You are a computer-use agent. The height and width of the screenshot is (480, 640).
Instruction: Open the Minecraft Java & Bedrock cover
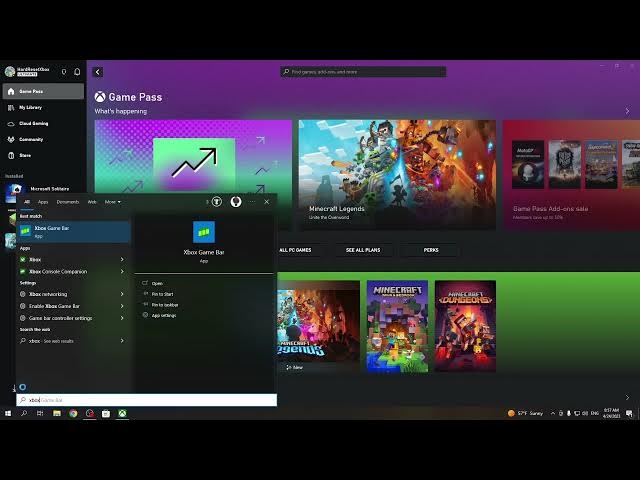pos(397,326)
